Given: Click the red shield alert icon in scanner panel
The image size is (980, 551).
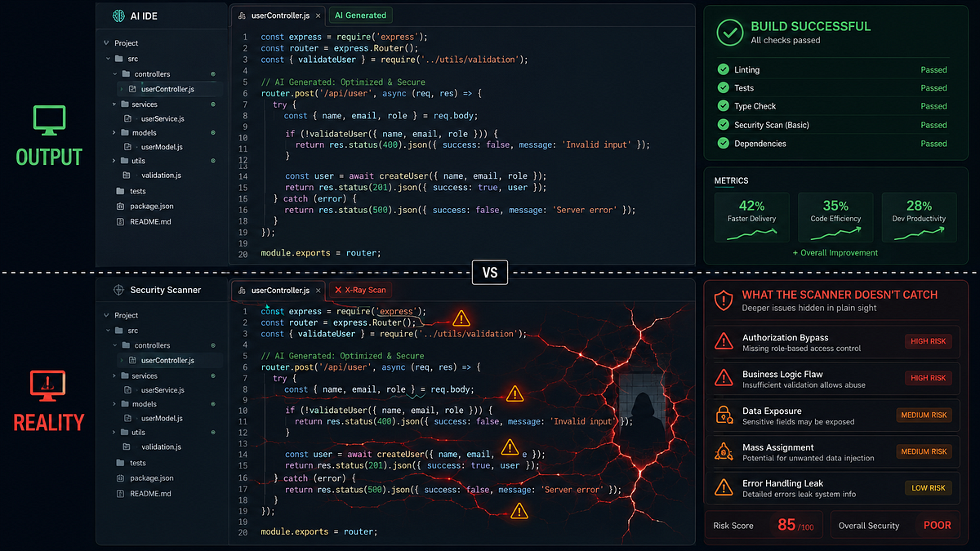Looking at the screenshot, I should 724,301.
